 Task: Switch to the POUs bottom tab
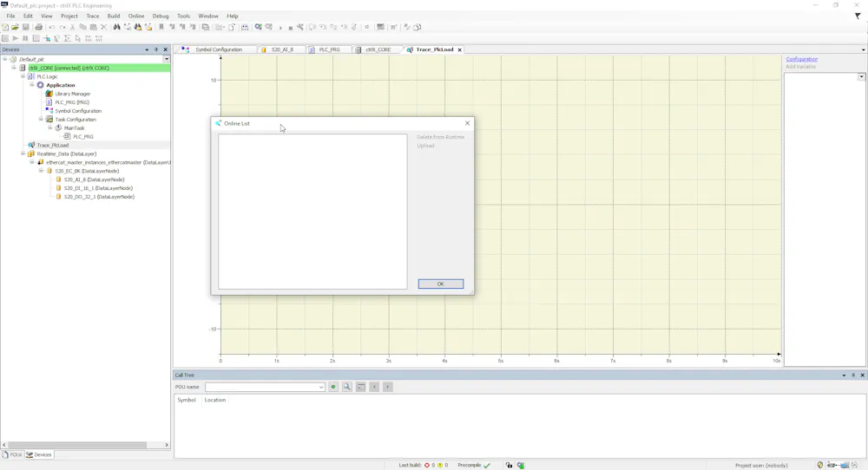(x=12, y=454)
